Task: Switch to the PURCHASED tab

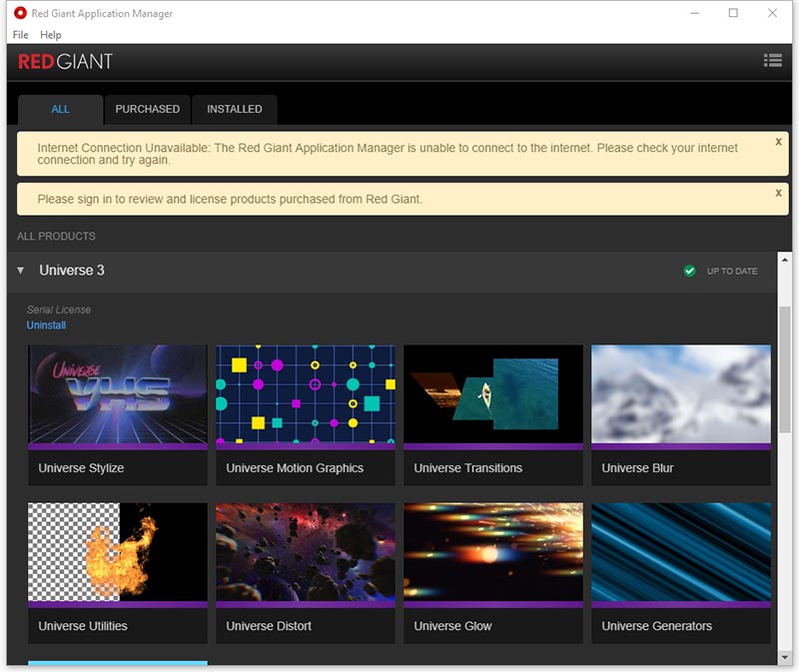Action: pyautogui.click(x=147, y=109)
